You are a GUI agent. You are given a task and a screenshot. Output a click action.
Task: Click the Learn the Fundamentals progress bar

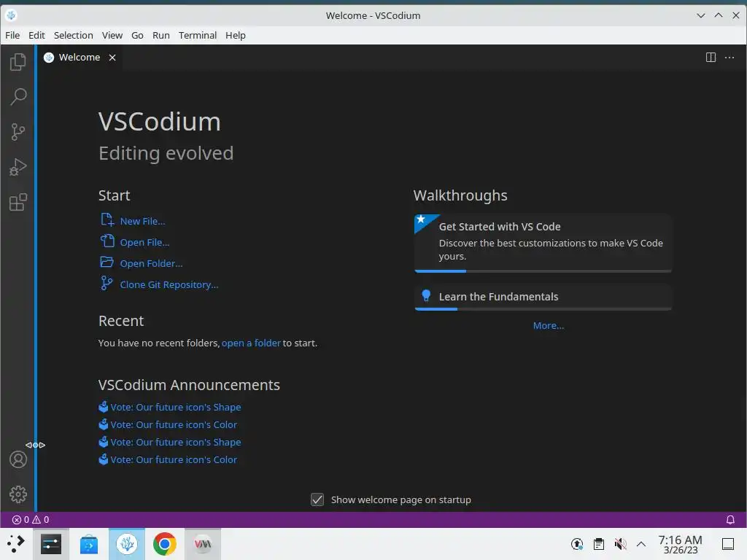(543, 309)
